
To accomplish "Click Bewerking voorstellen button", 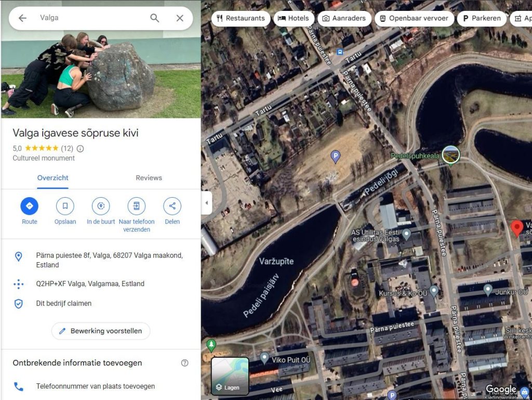I will (x=101, y=331).
